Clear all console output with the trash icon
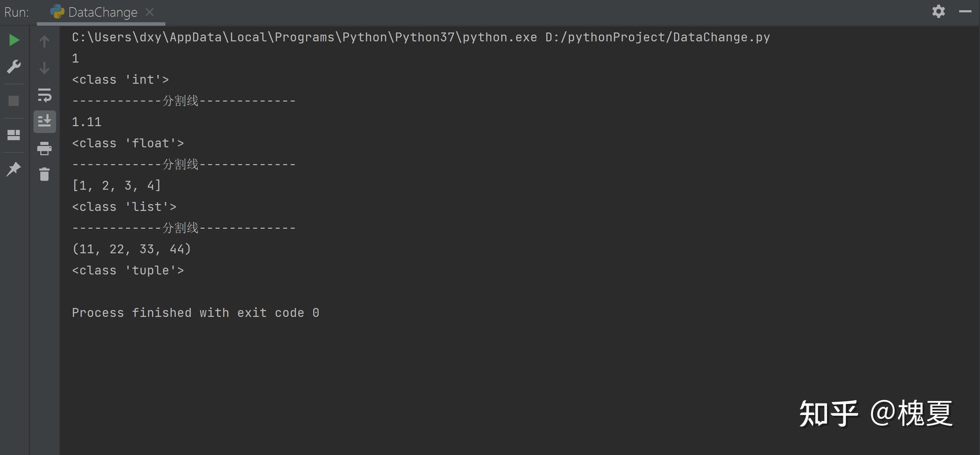The height and width of the screenshot is (455, 980). [x=44, y=174]
